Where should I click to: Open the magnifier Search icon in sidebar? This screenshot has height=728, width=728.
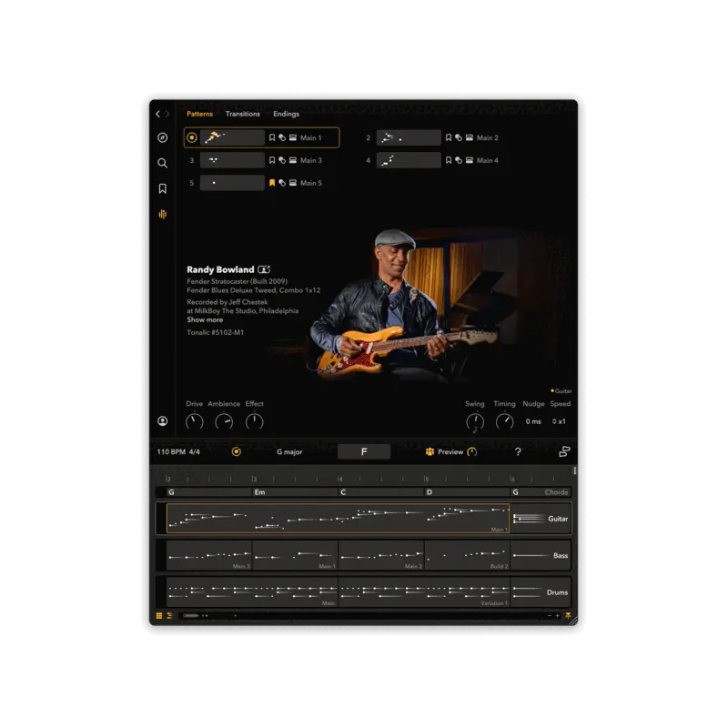point(163,163)
